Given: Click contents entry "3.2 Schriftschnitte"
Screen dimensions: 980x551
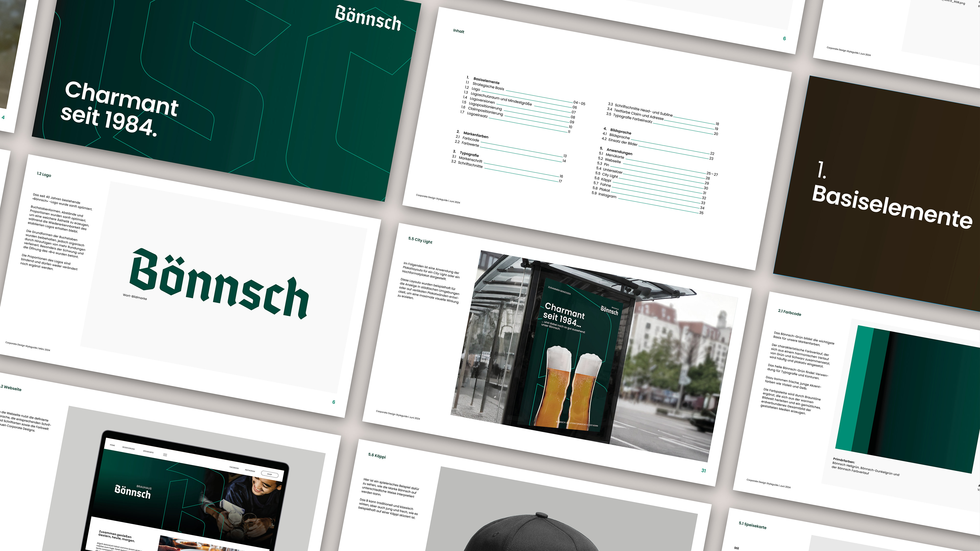Looking at the screenshot, I should (x=467, y=164).
